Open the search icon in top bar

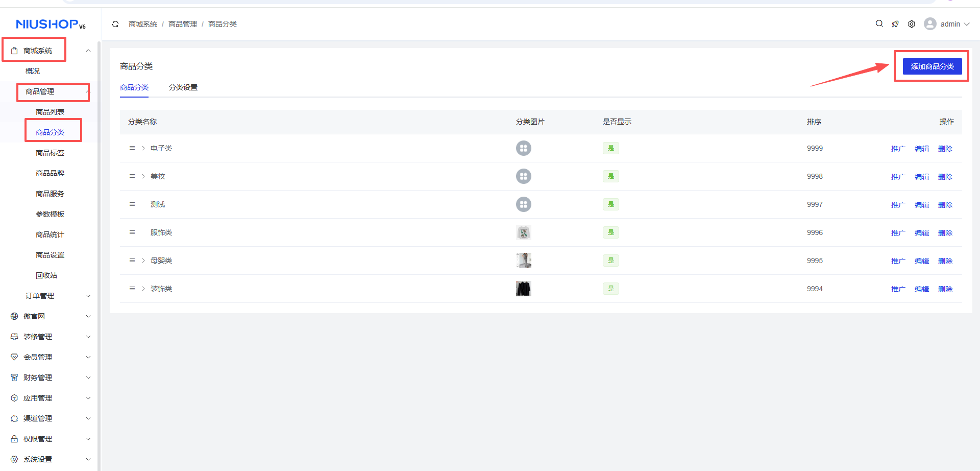[879, 23]
